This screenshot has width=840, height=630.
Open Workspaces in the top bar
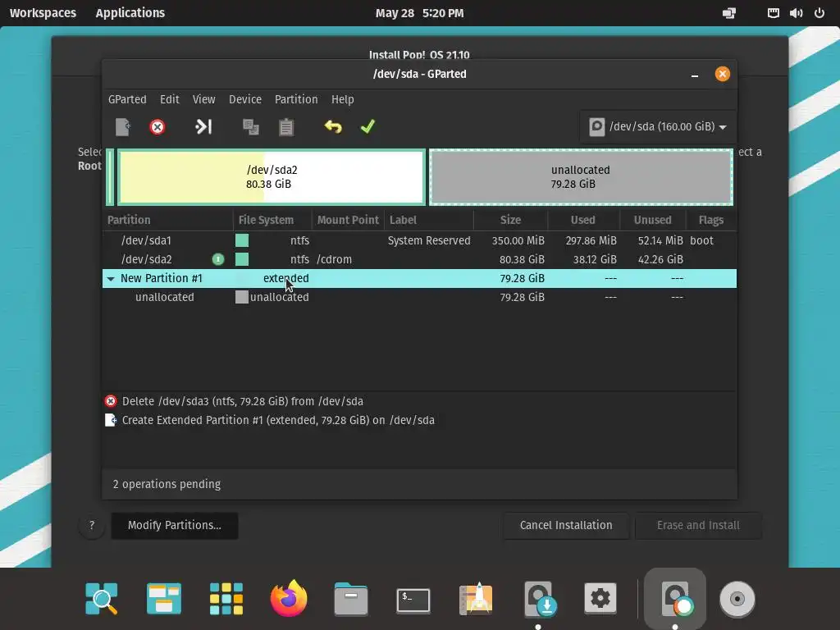click(43, 13)
